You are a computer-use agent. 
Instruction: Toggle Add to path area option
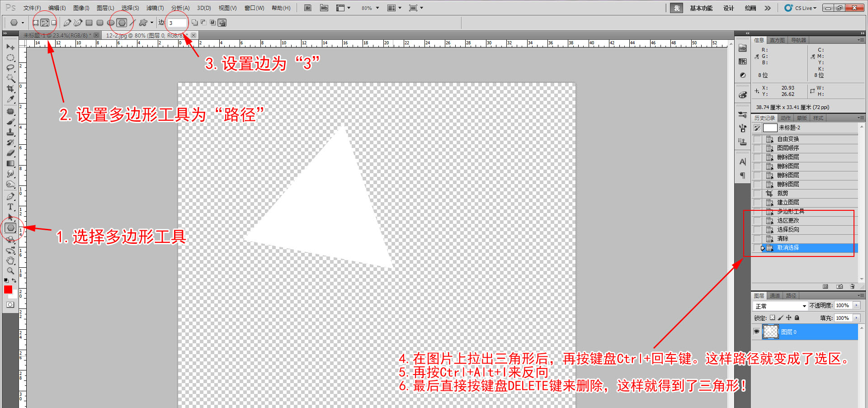(194, 23)
